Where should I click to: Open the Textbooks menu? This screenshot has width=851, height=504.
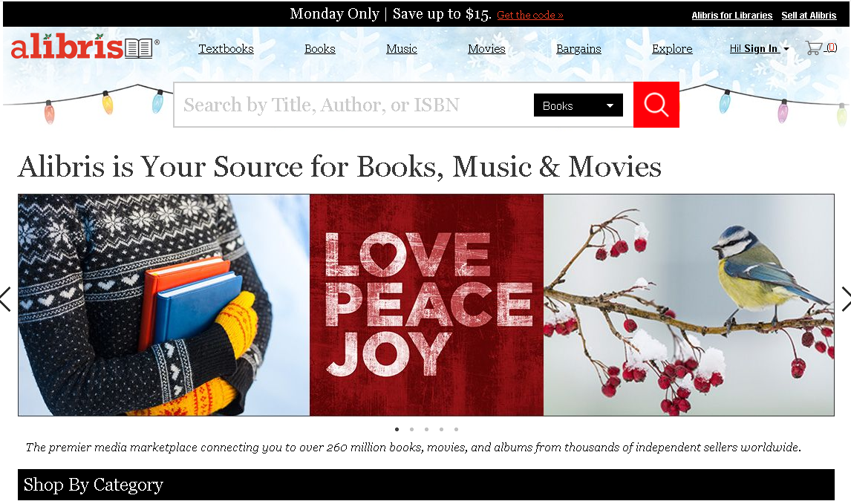[226, 49]
